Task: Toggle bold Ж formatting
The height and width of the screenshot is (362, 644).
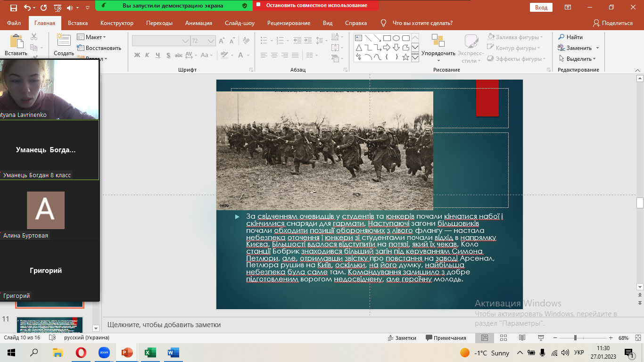Action: 137,55
